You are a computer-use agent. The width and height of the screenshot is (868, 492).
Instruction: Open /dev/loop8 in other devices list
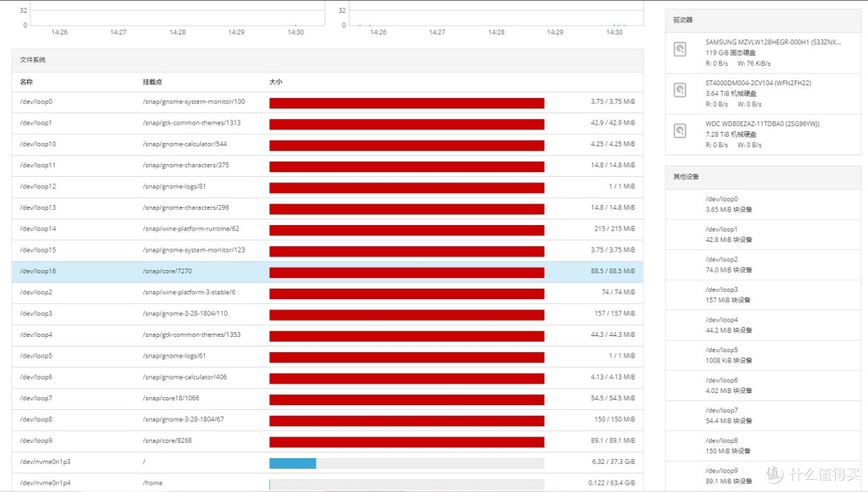(x=763, y=445)
